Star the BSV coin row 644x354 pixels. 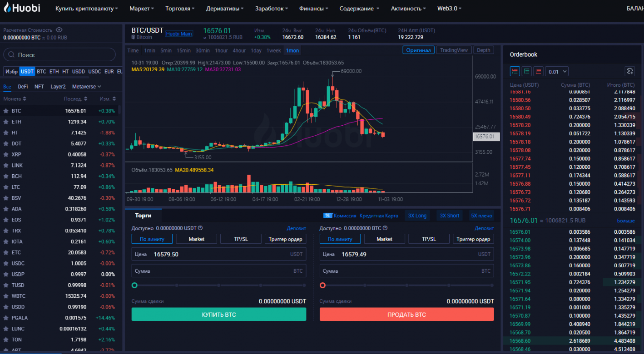point(6,198)
